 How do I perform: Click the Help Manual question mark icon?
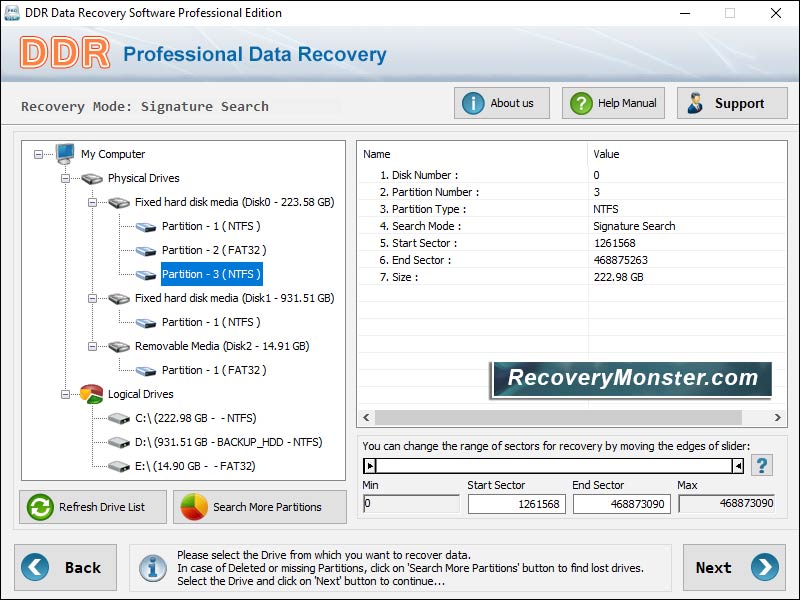[x=580, y=102]
